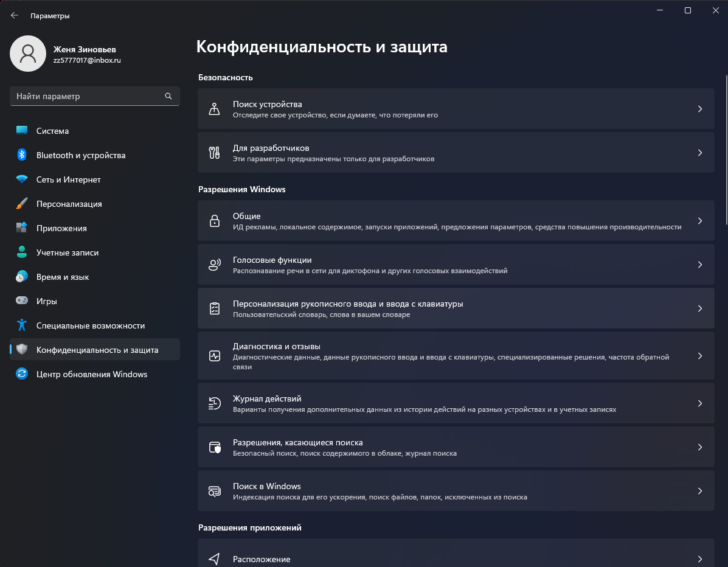
Task: Open Разрешения, касающиеся поиска via chevron
Action: tap(699, 447)
